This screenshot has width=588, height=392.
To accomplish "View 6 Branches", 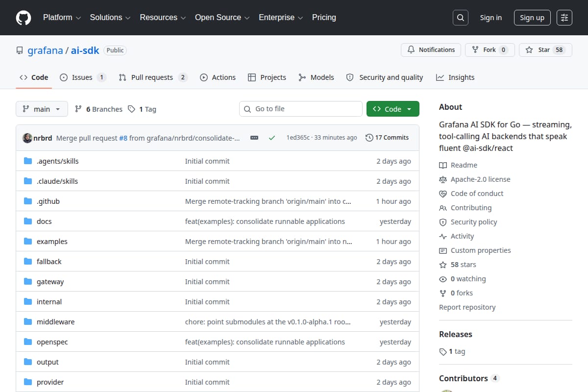I will [x=98, y=109].
